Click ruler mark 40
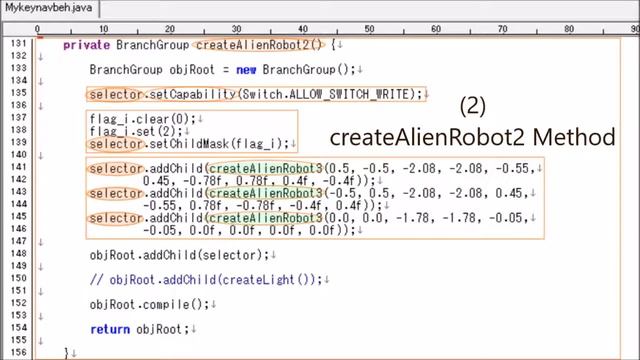The height and width of the screenshot is (360, 640). (x=303, y=29)
